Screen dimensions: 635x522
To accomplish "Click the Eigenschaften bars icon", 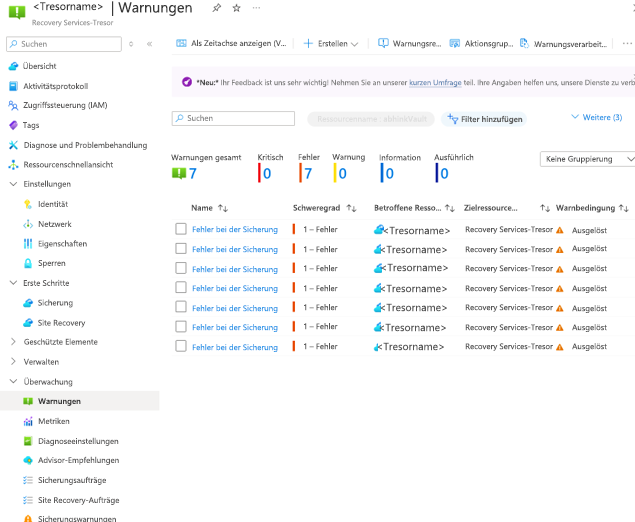I will click(x=28, y=243).
